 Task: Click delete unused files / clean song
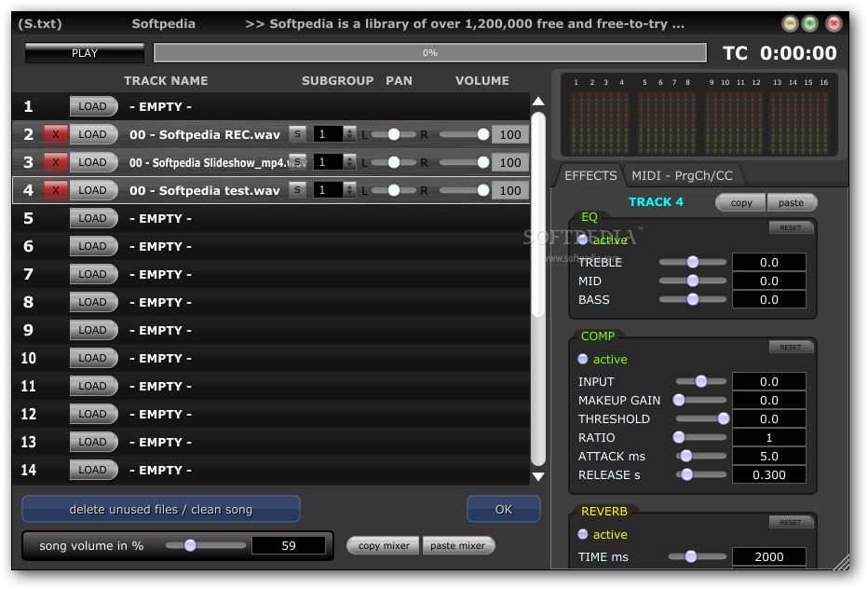point(161,509)
